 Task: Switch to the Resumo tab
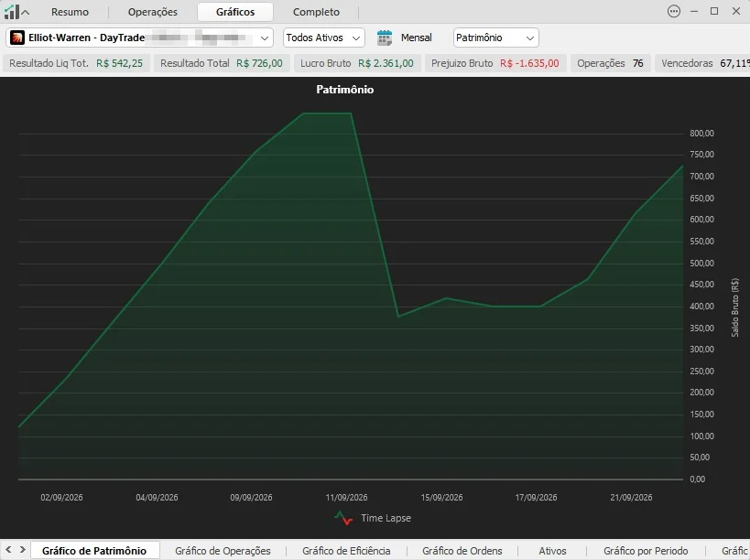coord(70,12)
